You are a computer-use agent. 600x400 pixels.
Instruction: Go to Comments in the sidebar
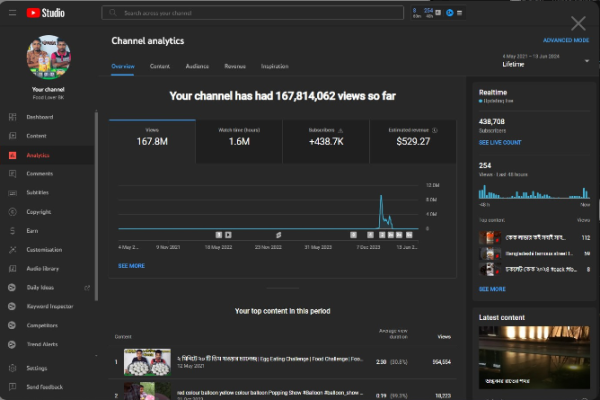click(40, 174)
